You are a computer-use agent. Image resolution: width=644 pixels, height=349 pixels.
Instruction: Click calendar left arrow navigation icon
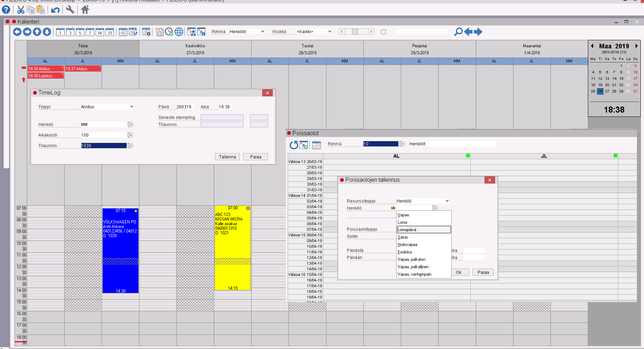coord(17,32)
